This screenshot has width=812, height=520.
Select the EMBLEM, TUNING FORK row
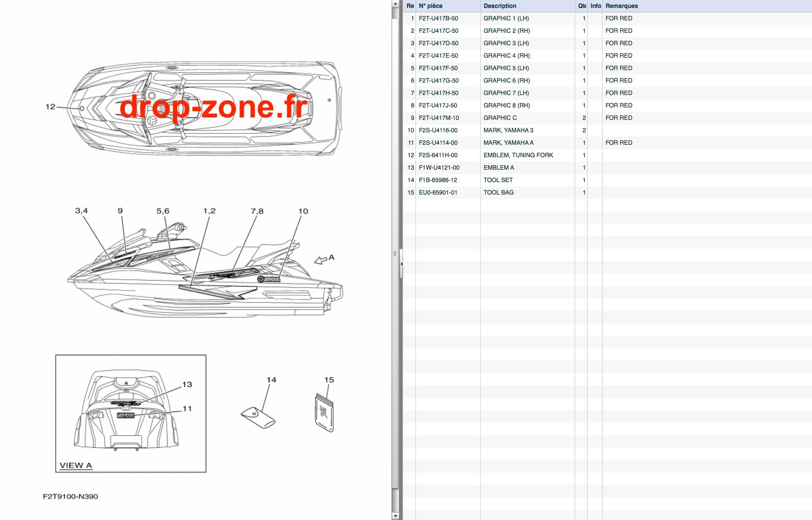pyautogui.click(x=607, y=155)
